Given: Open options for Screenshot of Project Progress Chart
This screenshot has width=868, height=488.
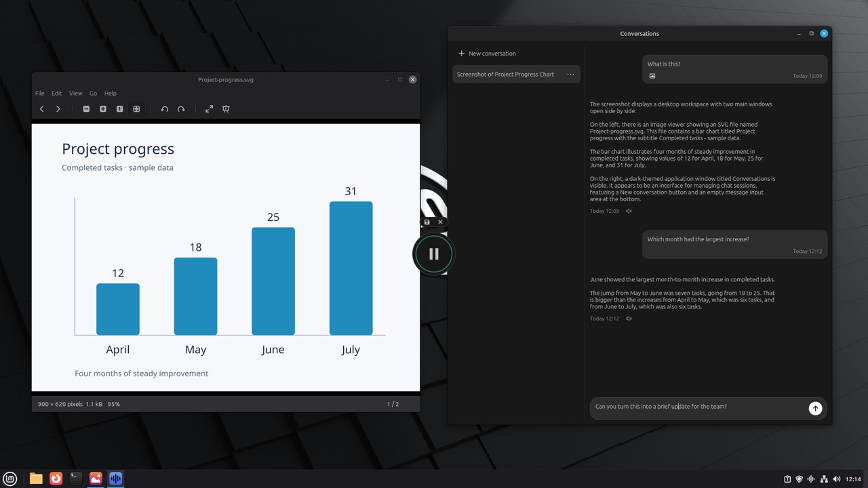Looking at the screenshot, I should (570, 75).
